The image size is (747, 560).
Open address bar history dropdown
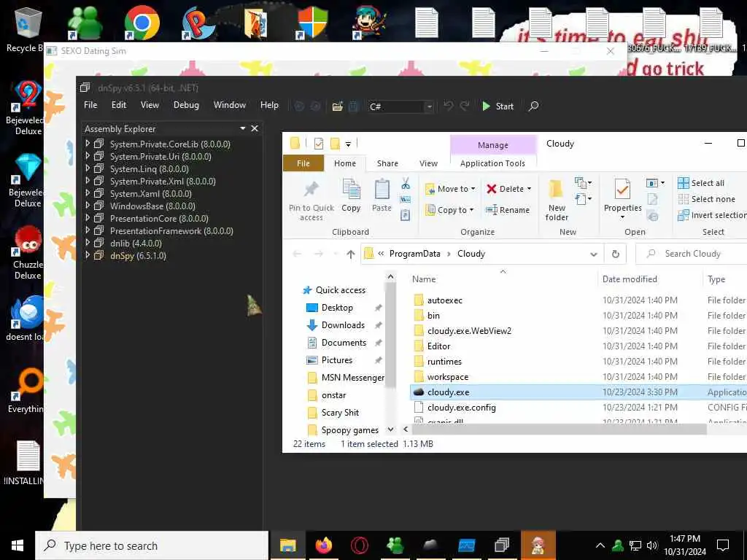pos(594,254)
